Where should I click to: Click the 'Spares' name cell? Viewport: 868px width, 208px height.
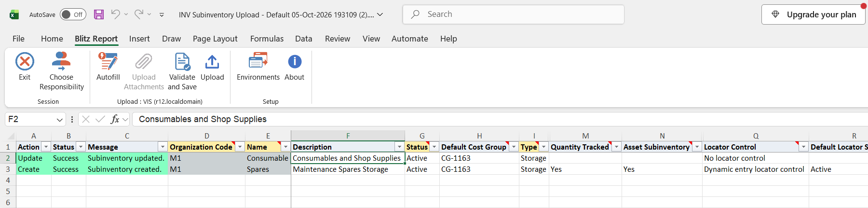click(x=268, y=169)
